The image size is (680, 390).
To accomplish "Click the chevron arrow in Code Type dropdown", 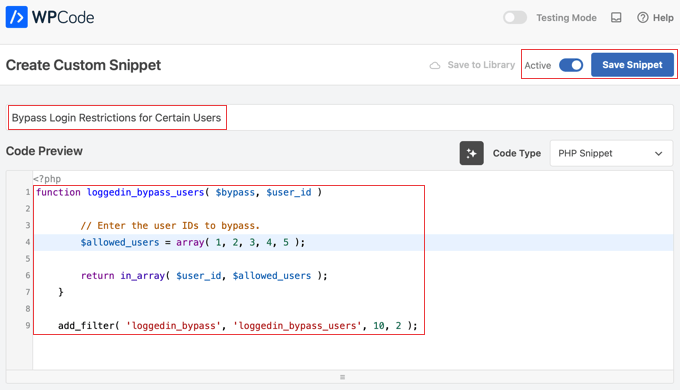I will click(x=658, y=154).
